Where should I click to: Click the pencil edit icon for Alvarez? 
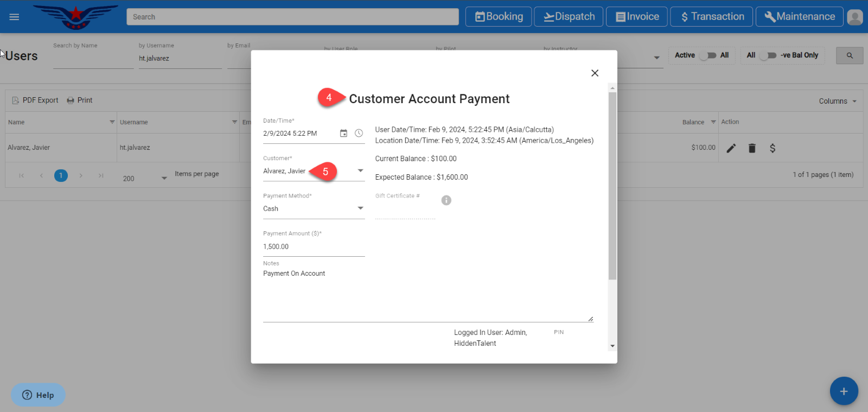(x=731, y=148)
